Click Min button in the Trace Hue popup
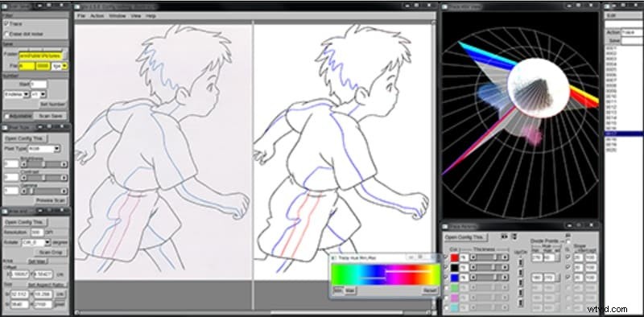This screenshot has width=644, height=317. 337,290
